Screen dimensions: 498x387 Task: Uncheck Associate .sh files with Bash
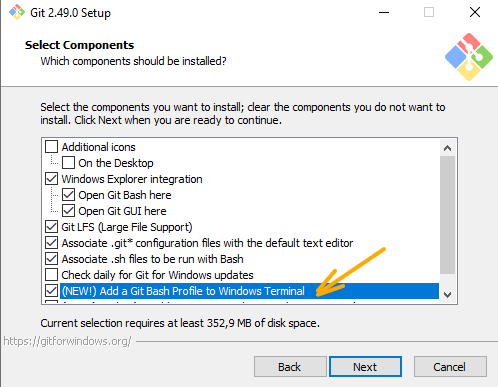(51, 259)
